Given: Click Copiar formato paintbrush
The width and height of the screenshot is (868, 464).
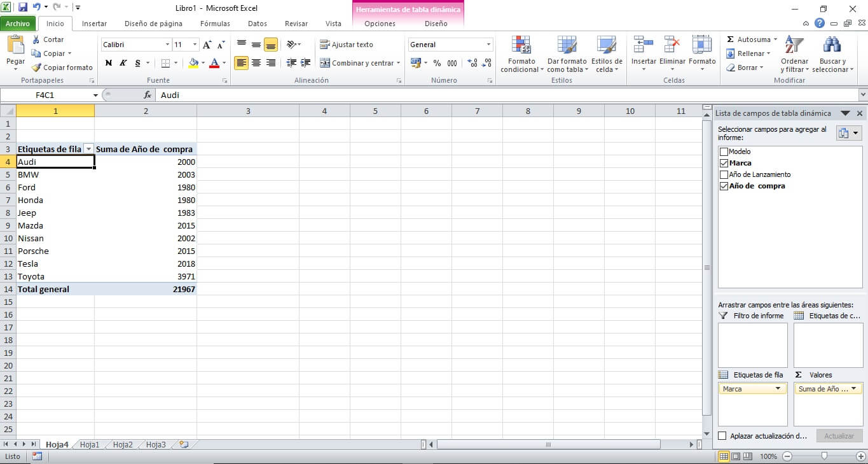Looking at the screenshot, I should click(x=36, y=67).
